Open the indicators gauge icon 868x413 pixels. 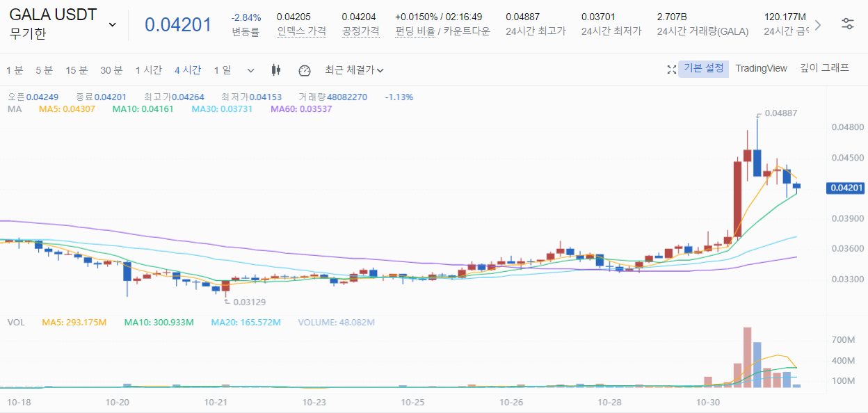coord(305,70)
